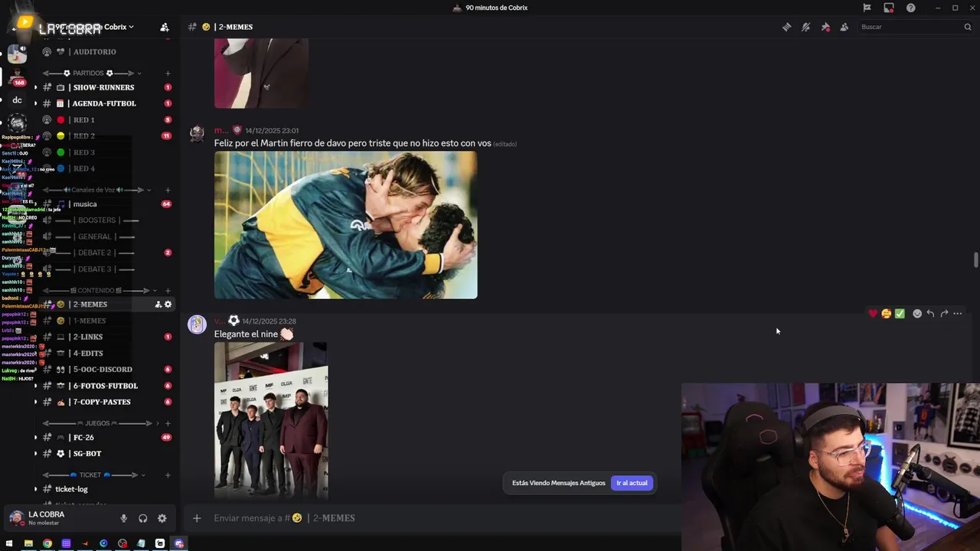Open the Help question mark icon
The width and height of the screenshot is (980, 551).
point(910,8)
